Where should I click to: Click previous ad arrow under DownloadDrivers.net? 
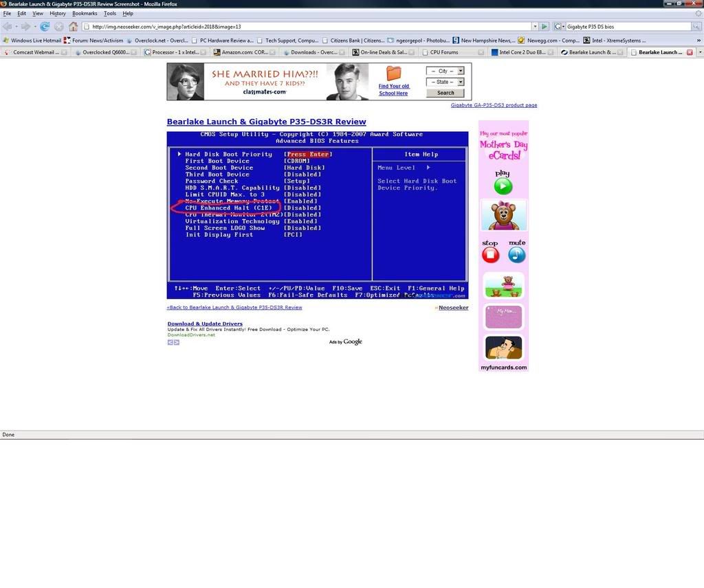pos(170,342)
